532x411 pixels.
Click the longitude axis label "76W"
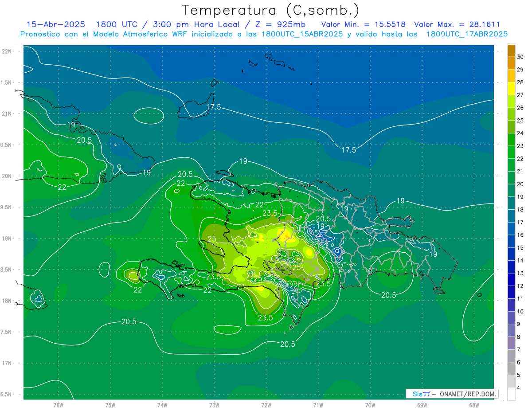58,405
